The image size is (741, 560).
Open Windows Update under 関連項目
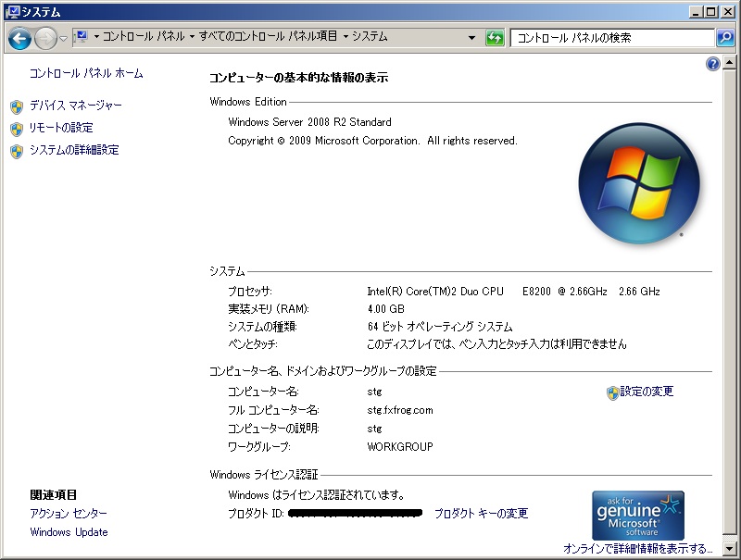click(x=69, y=532)
